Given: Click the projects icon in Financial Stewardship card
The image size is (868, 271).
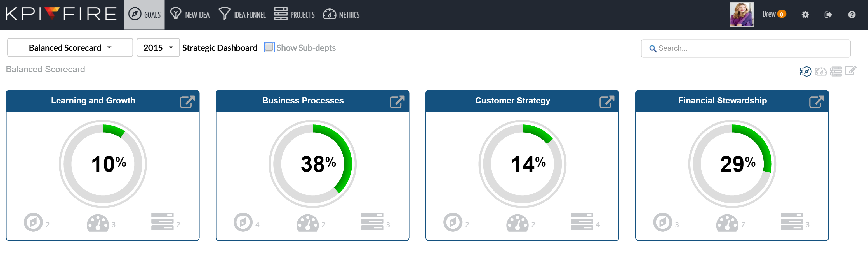Looking at the screenshot, I should coord(792,221).
